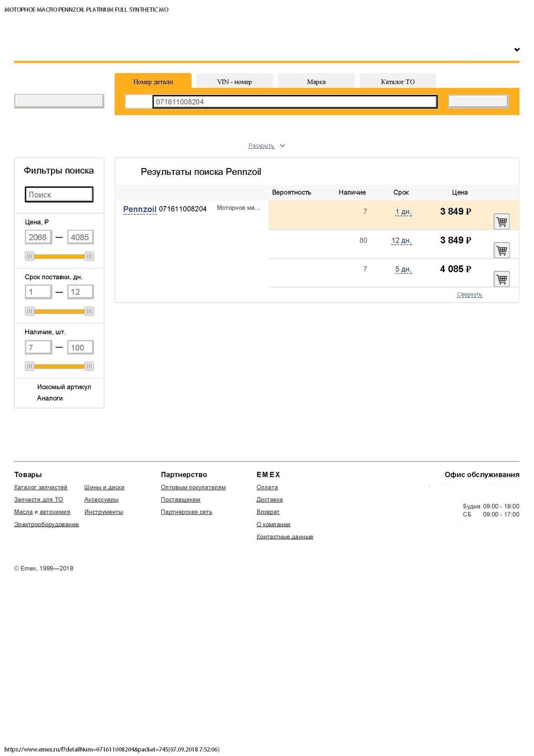Open Инструменты footer link
Image resolution: width=534 pixels, height=756 pixels.
point(103,512)
